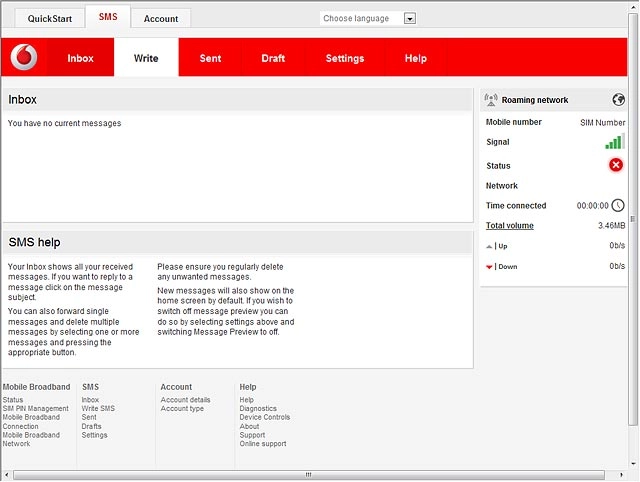Click the 3.46MB total volume value
The height and width of the screenshot is (482, 640).
tap(611, 225)
